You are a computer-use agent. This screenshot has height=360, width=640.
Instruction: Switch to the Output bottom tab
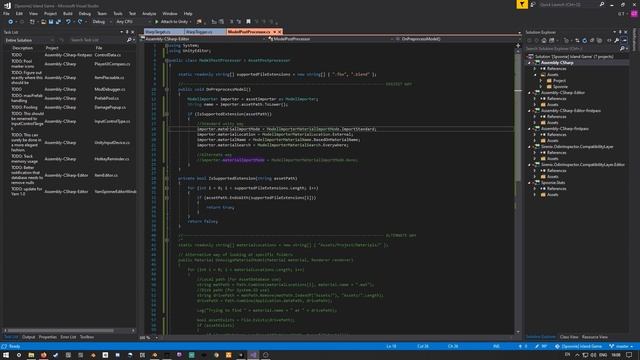[29, 337]
